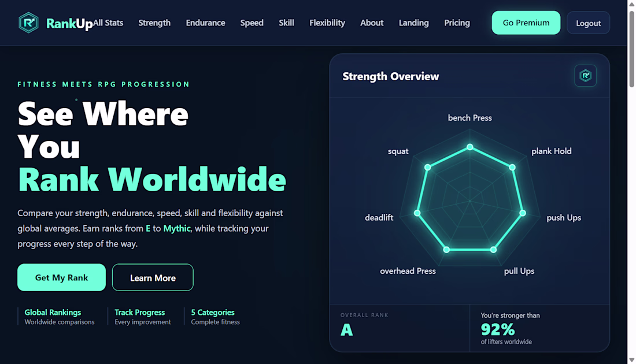Image resolution: width=636 pixels, height=364 pixels.
Task: Open the Skill nav item
Action: (286, 23)
